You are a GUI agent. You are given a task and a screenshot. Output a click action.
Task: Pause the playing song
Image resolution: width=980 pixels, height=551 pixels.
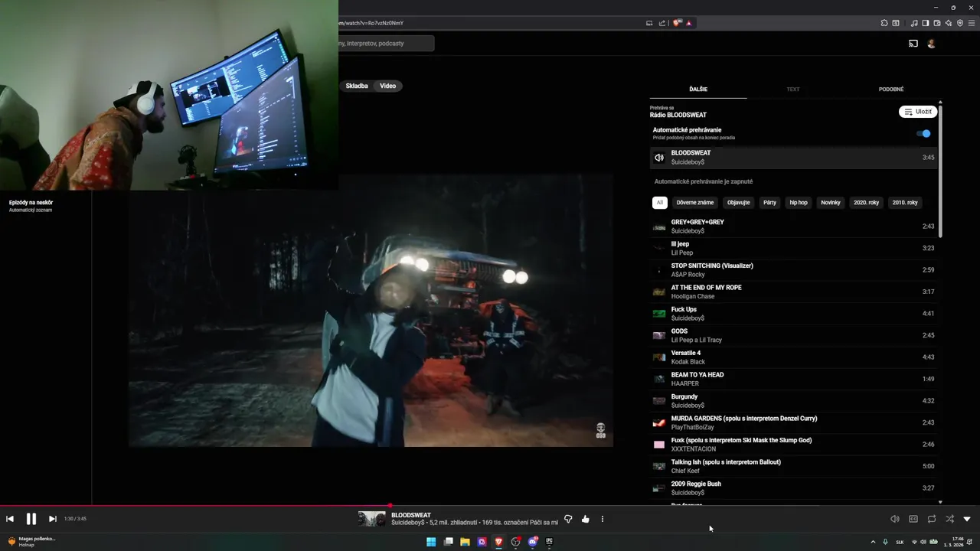(31, 519)
